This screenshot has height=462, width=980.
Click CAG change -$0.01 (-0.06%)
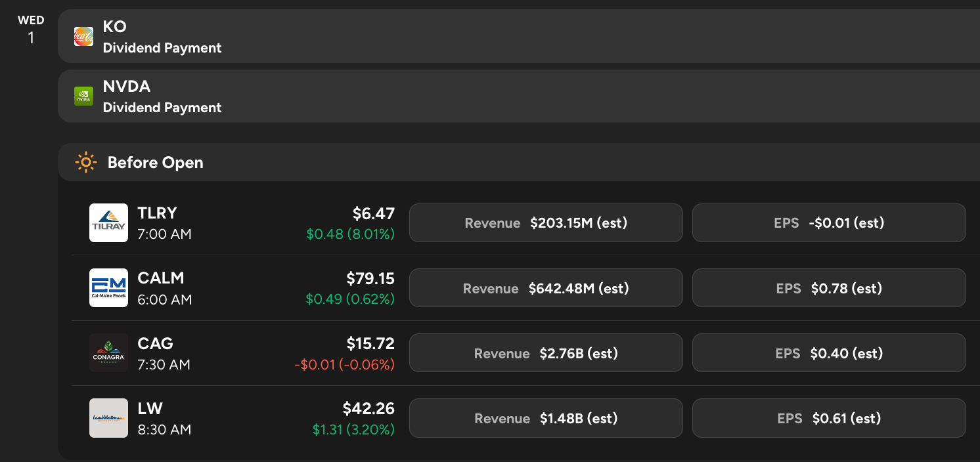tap(345, 364)
